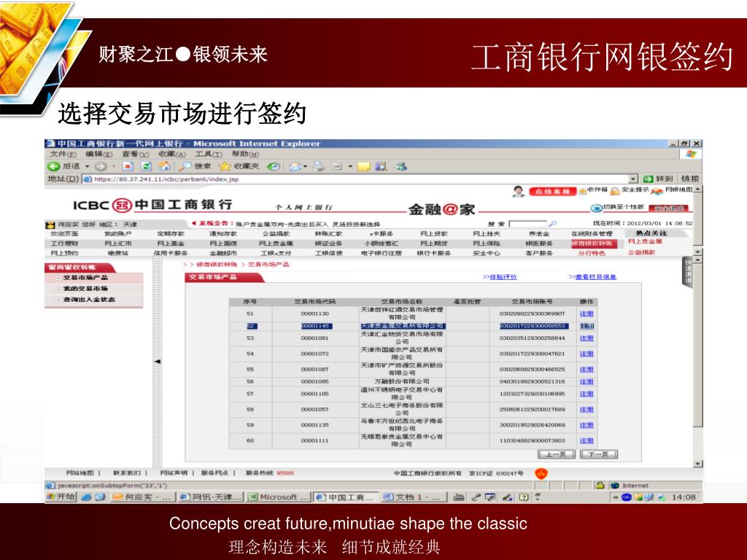Image resolution: width=747 pixels, height=560 pixels.
Task: Click the 网站地图 footer link
Action: 80,472
